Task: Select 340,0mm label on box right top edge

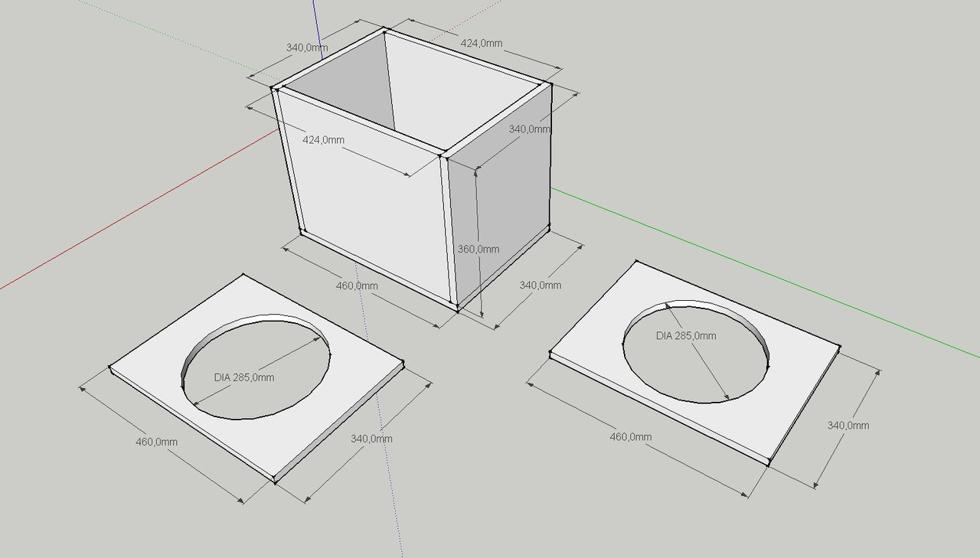Action: point(530,129)
